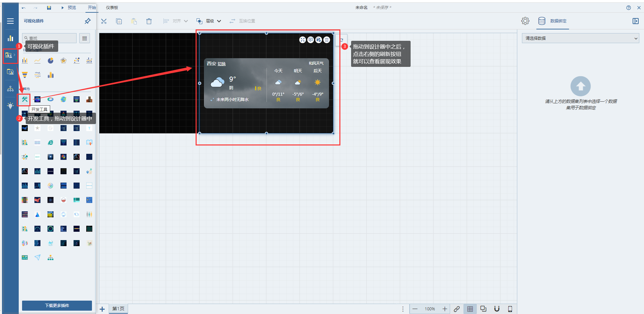
Task: Select the pie chart ECharts plugin
Action: 50,61
